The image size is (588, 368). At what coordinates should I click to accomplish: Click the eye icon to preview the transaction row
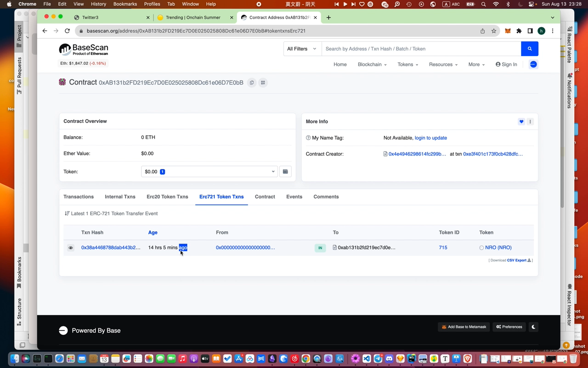pyautogui.click(x=71, y=248)
